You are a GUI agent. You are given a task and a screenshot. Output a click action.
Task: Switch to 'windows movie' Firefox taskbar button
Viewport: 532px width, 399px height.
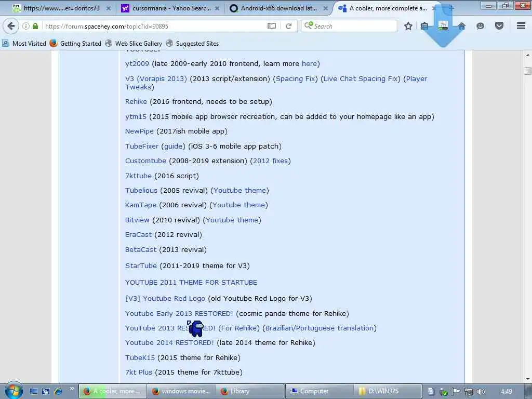181,391
